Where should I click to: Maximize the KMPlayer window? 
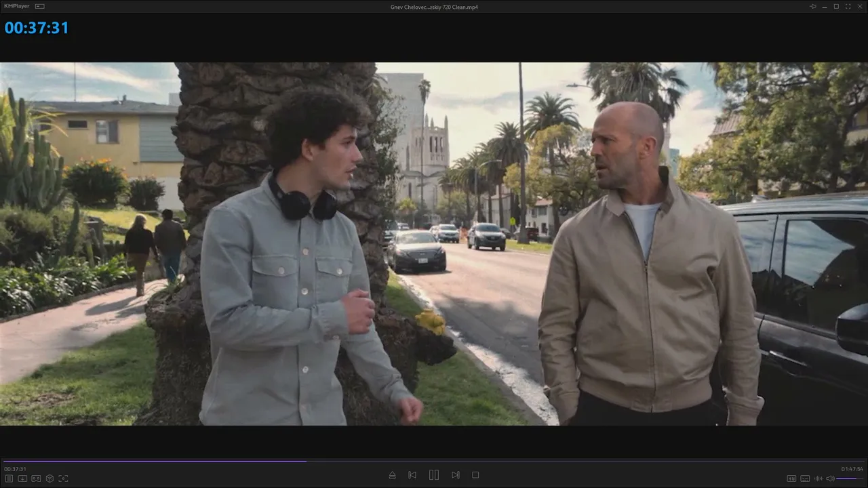click(836, 6)
